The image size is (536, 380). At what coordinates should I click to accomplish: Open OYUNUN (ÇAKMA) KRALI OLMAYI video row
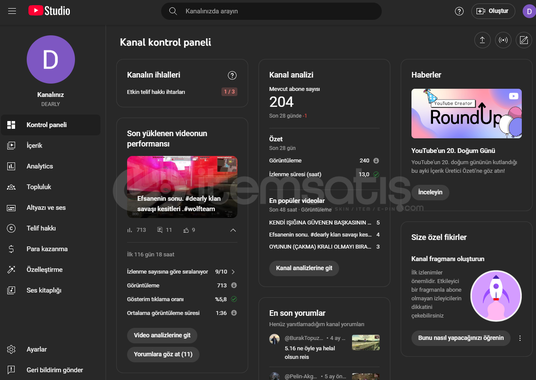pos(324,247)
